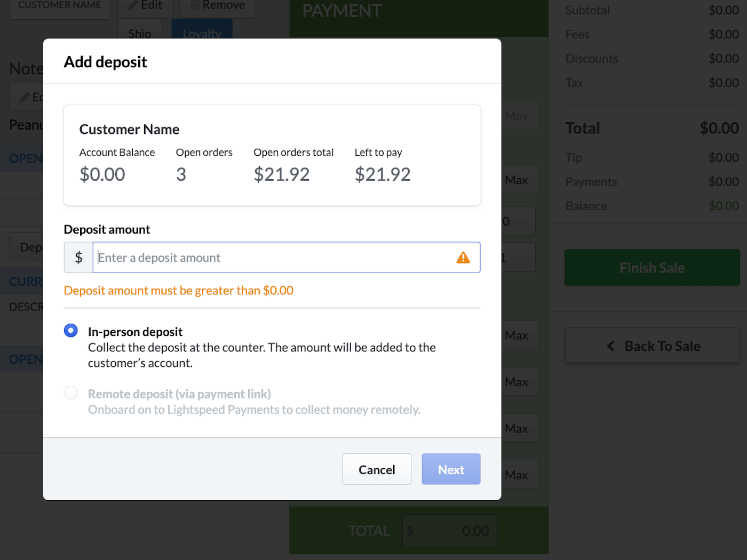
Task: Click the pencil icon under Note
Action: point(25,97)
